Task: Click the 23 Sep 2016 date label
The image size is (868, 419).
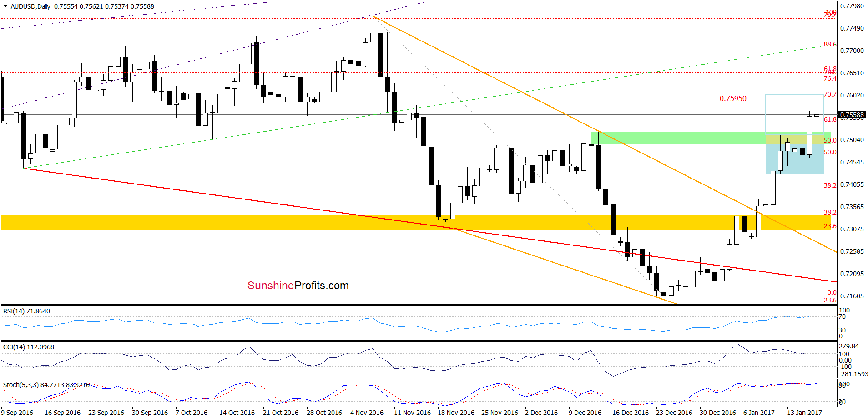Action: pyautogui.click(x=106, y=413)
